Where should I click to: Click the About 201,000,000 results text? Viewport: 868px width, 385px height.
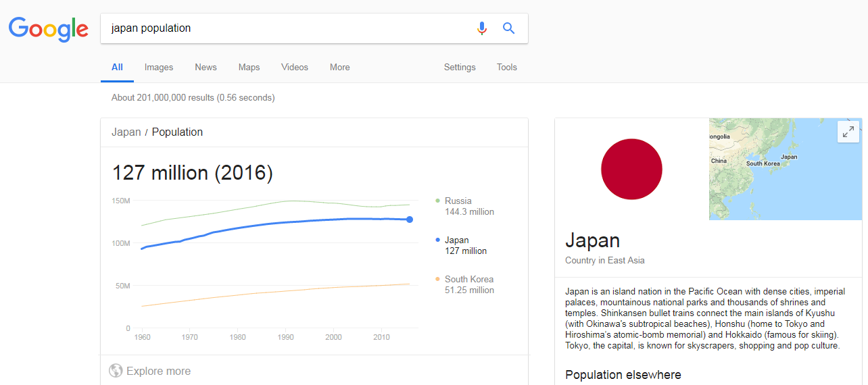193,98
